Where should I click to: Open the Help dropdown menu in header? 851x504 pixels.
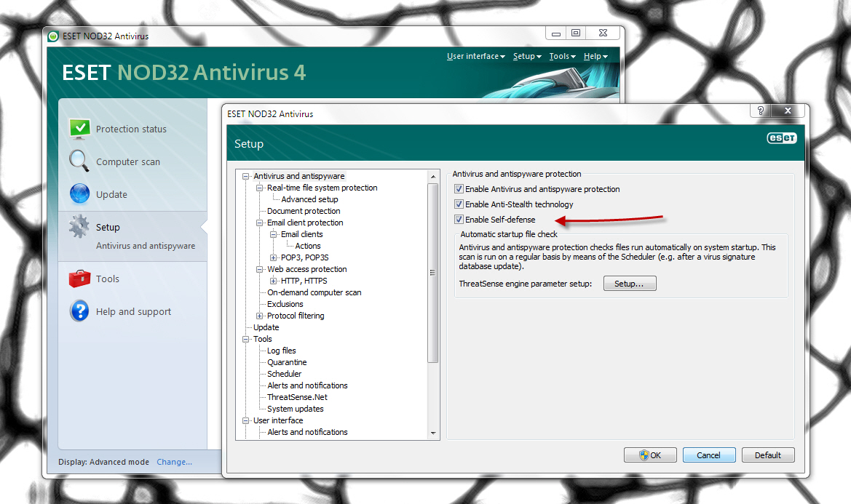(x=595, y=56)
